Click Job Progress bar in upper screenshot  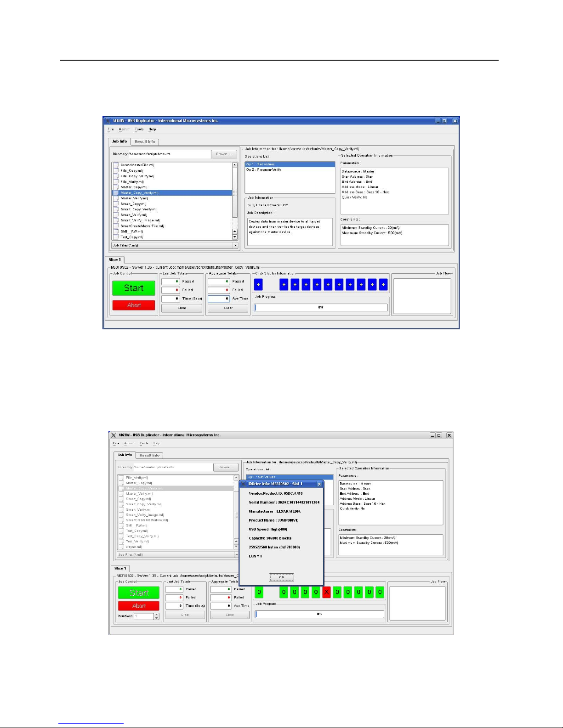[x=321, y=307]
